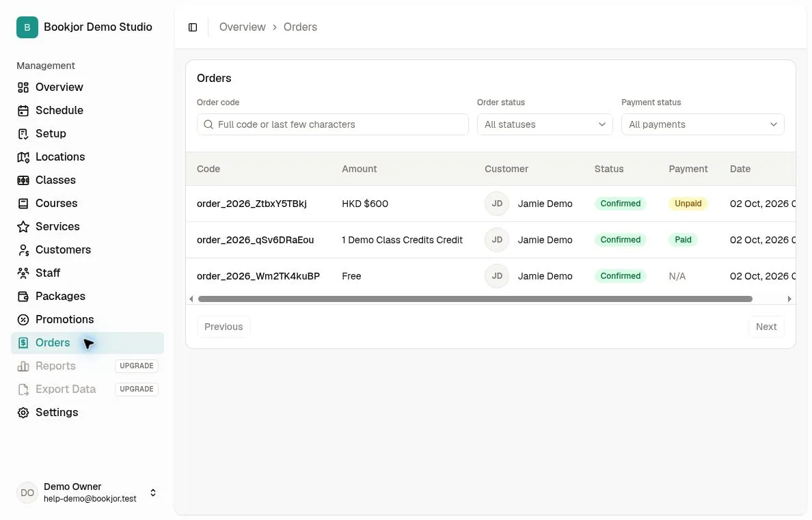Click the Staff group icon

click(23, 273)
